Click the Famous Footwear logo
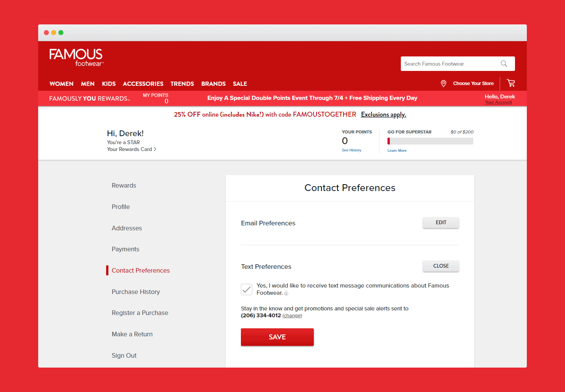Viewport: 565px width, 392px height. (76, 57)
